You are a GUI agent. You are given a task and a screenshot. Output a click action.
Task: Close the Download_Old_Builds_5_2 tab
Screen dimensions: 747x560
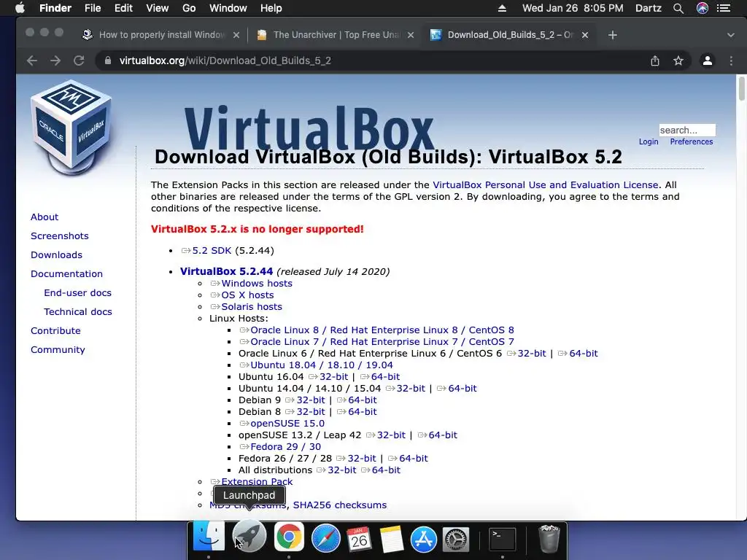coord(585,35)
